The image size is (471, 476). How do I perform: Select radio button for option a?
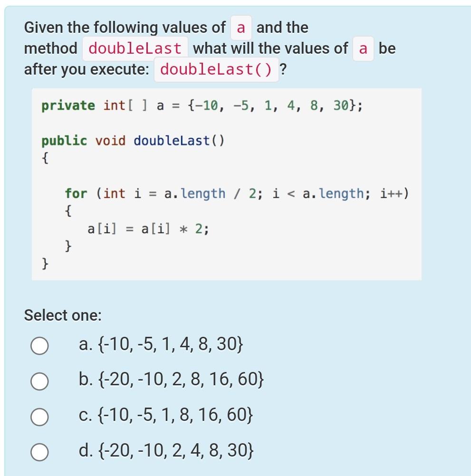[39, 346]
